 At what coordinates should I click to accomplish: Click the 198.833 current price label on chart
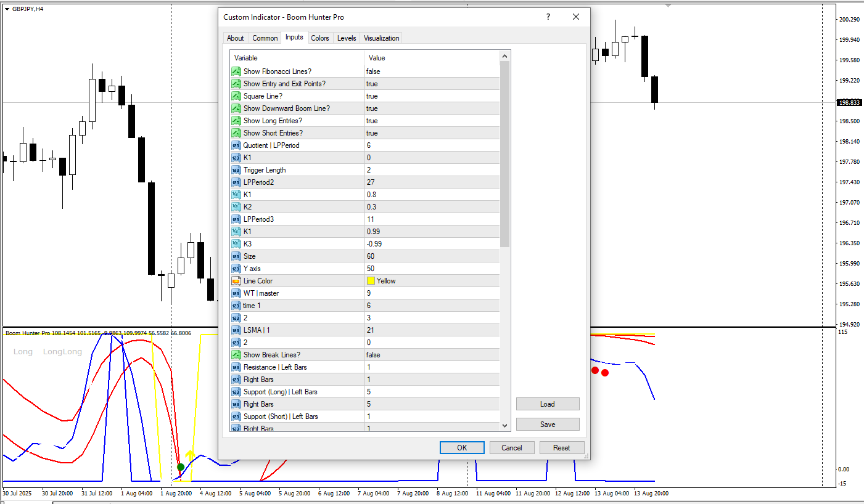pyautogui.click(x=849, y=102)
